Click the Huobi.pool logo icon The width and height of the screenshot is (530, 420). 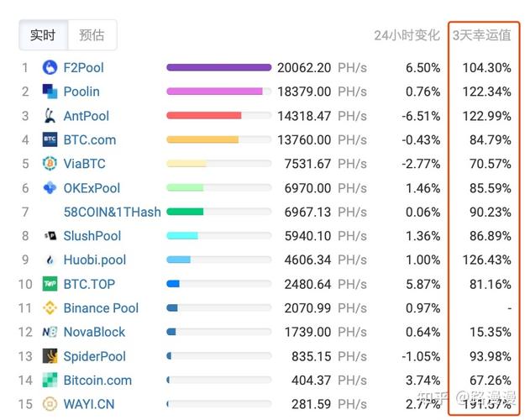pyautogui.click(x=50, y=260)
